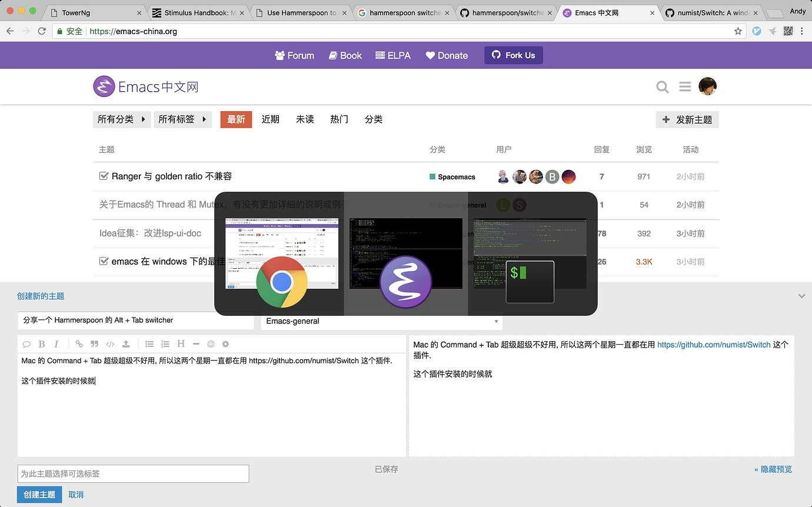The height and width of the screenshot is (507, 812).
Task: Click the QR code extension icon
Action: pos(788,31)
